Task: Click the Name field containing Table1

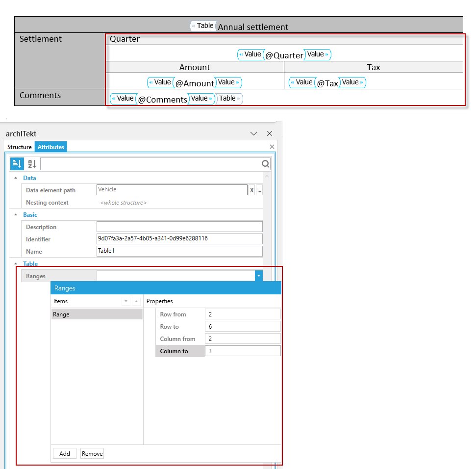Action: 179,251
